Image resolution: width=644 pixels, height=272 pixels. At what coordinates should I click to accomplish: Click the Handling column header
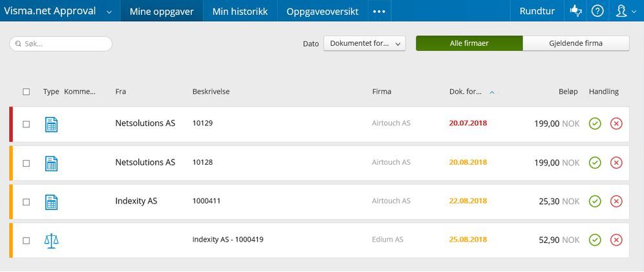tap(604, 92)
